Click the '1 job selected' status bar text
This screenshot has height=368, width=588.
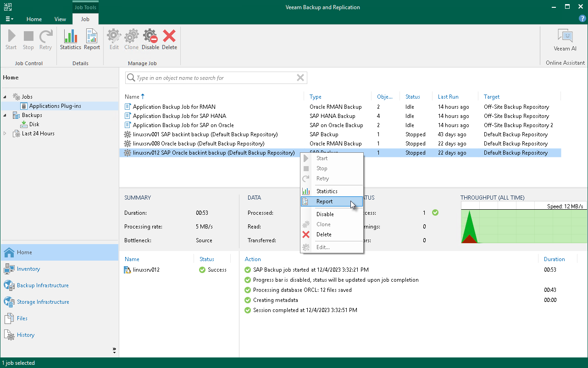pyautogui.click(x=18, y=363)
